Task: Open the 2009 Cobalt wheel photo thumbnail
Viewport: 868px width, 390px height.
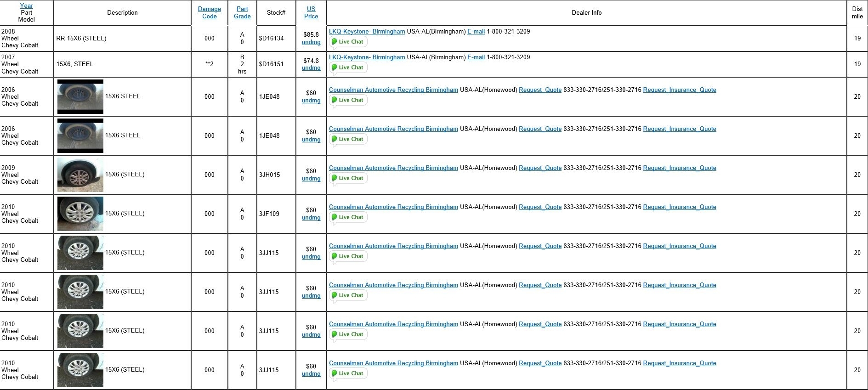Action: click(80, 175)
